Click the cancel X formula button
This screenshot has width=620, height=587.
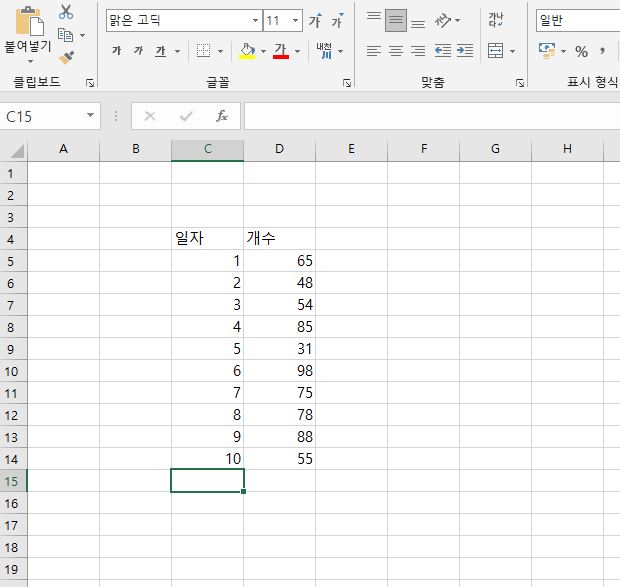pyautogui.click(x=150, y=116)
